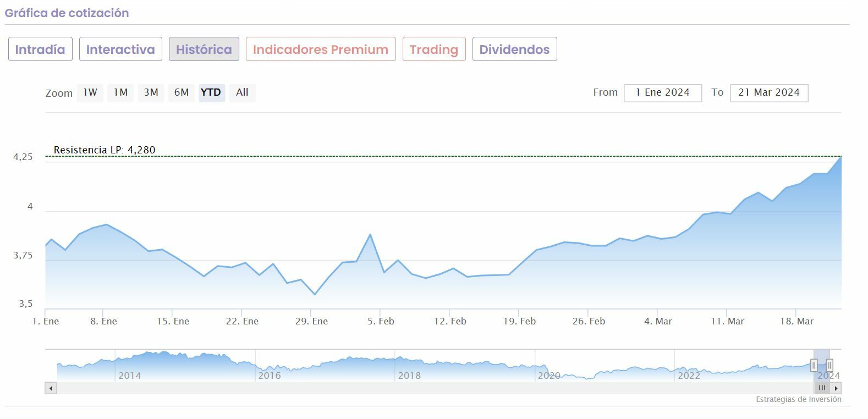Open the Estrategias de Inversión credit link

click(x=798, y=400)
